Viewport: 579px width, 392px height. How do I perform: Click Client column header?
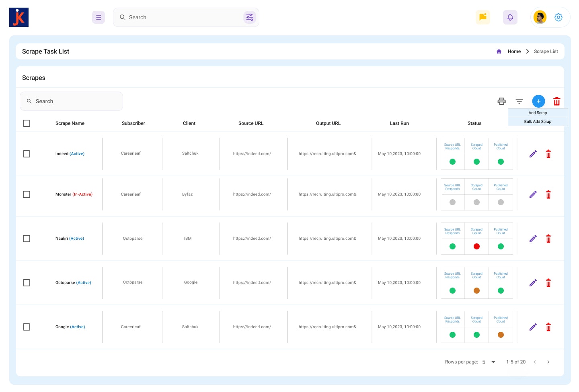click(189, 123)
